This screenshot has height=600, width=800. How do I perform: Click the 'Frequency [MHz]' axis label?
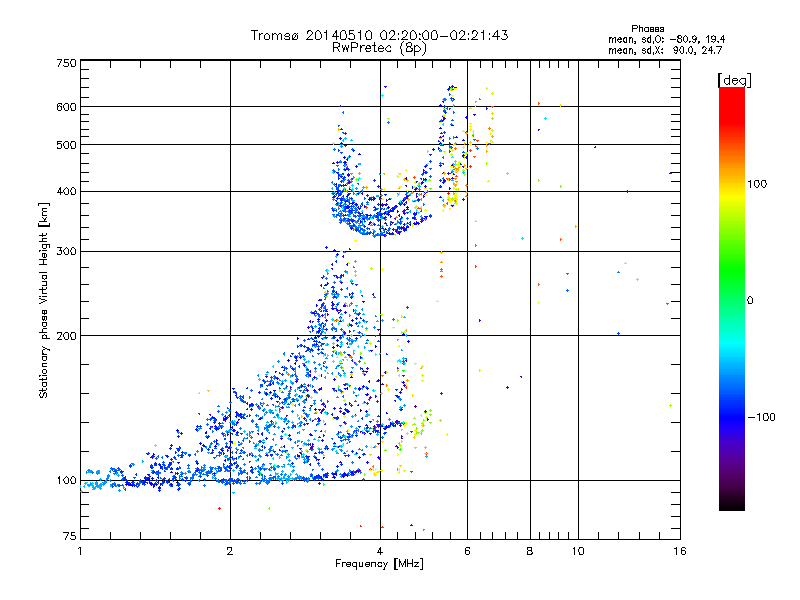pos(379,564)
